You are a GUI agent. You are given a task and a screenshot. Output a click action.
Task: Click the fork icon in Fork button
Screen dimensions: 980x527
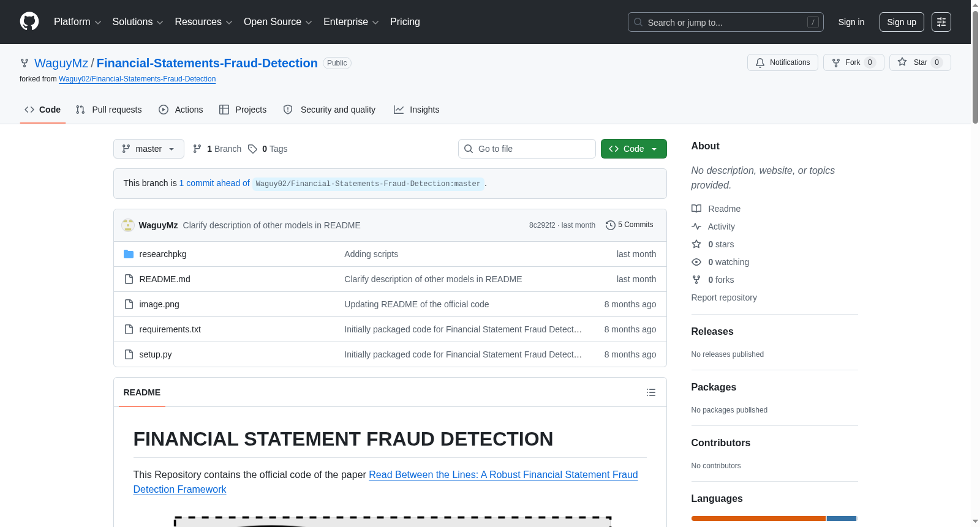click(836, 62)
